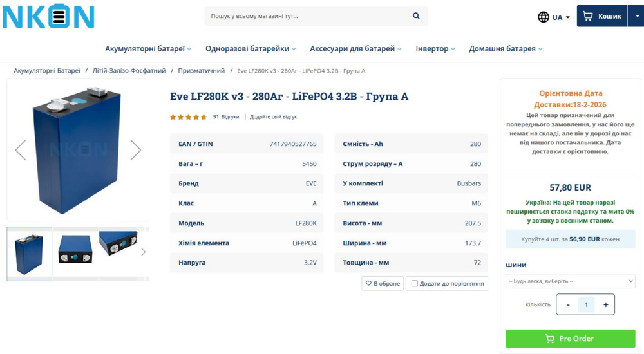Add to favorites В обране
Screen dimensions: 644x354
point(383,283)
